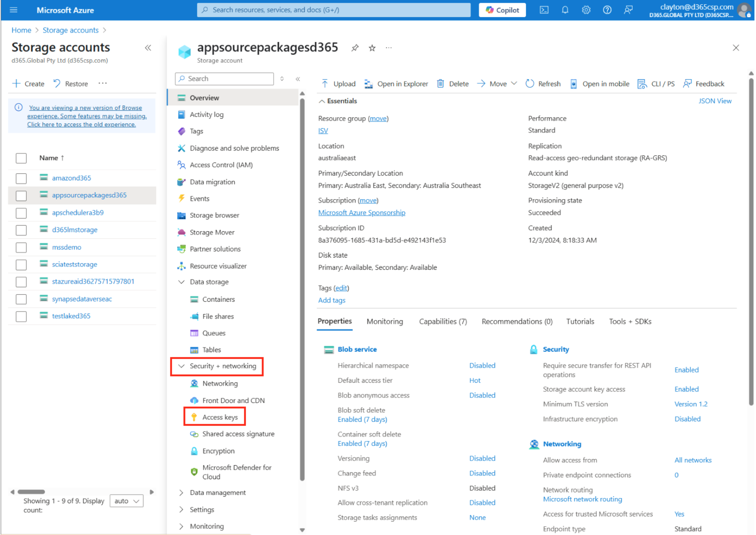
Task: Collapse the Essentials section
Action: pyautogui.click(x=322, y=101)
